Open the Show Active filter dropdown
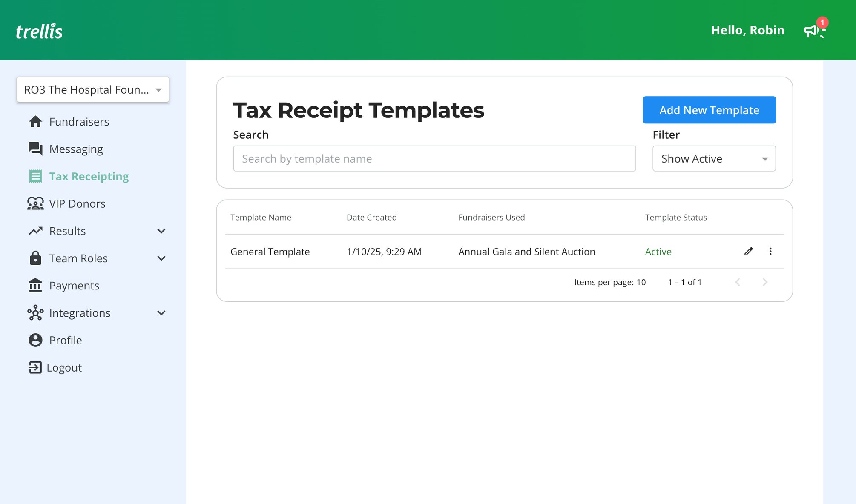The image size is (856, 504). click(714, 158)
